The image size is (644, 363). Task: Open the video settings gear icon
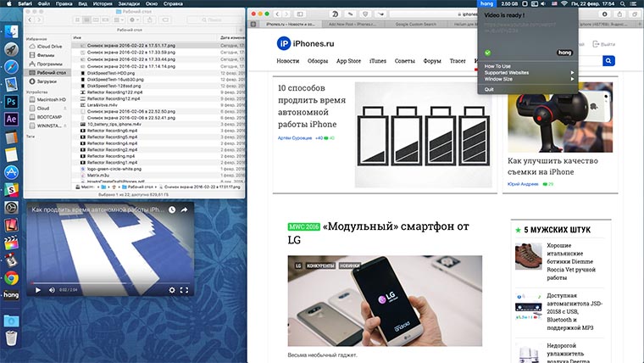pyautogui.click(x=172, y=290)
